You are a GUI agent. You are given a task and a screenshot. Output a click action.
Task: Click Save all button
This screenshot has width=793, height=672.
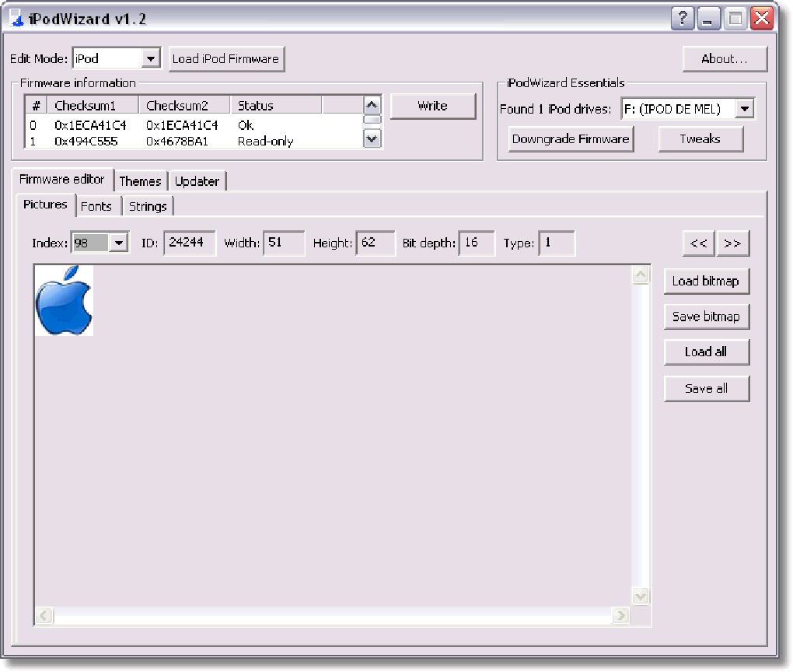[706, 389]
